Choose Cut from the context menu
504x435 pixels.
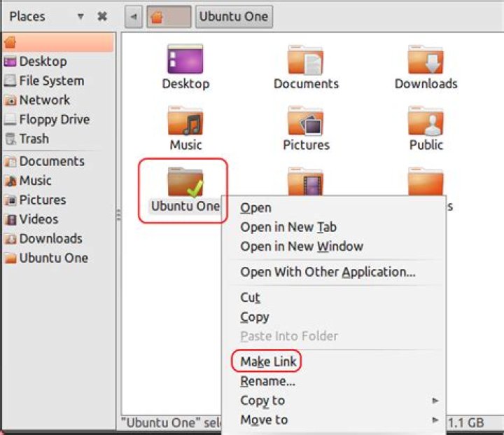pos(334,297)
